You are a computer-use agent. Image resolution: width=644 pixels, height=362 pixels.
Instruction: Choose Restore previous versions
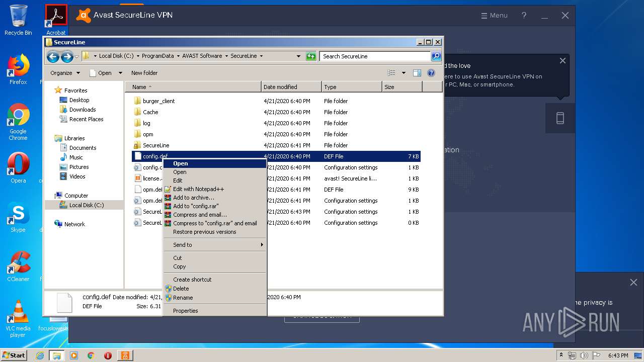point(215,232)
